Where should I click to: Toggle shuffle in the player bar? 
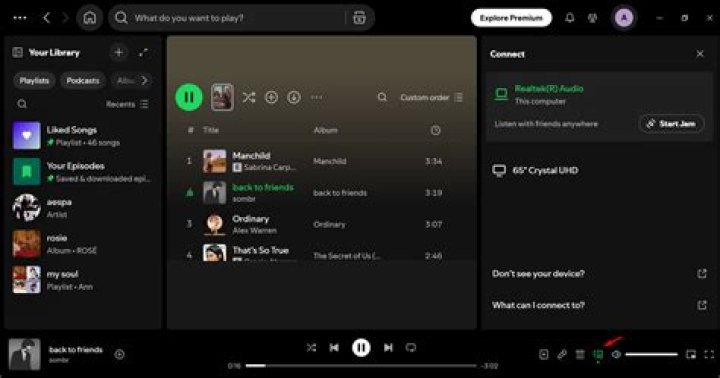pos(311,348)
